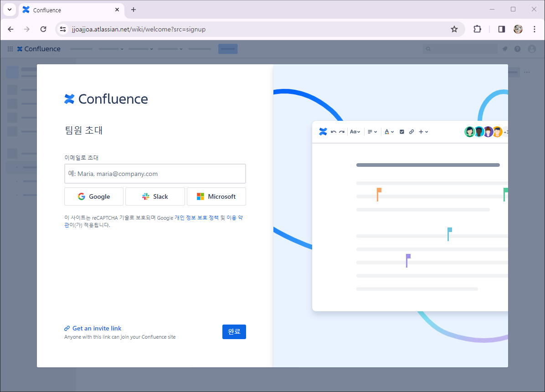Click the Slack invite button
This screenshot has width=545, height=392.
155,196
